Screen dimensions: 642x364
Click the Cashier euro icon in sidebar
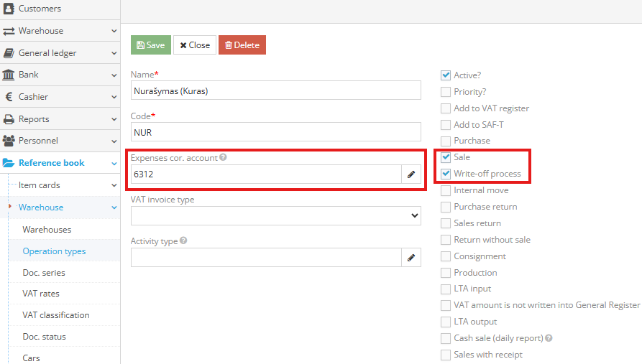coord(9,97)
